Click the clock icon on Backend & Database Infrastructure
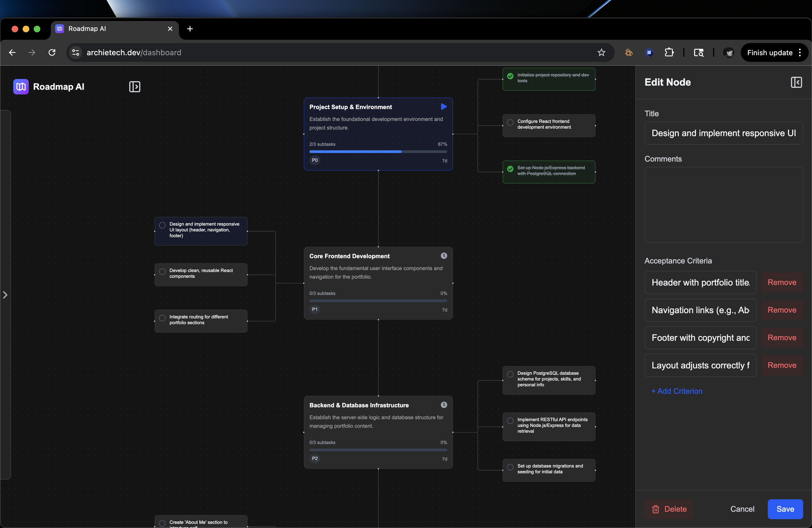812x528 pixels. [444, 405]
